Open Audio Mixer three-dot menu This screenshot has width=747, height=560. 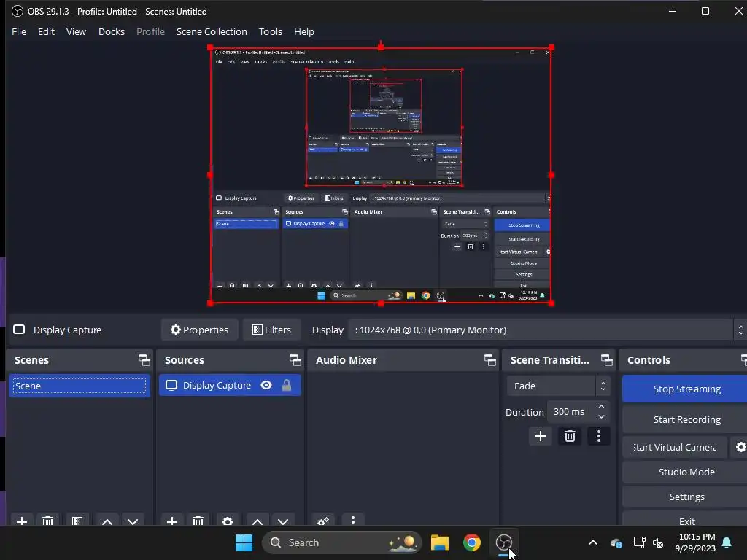click(x=353, y=520)
